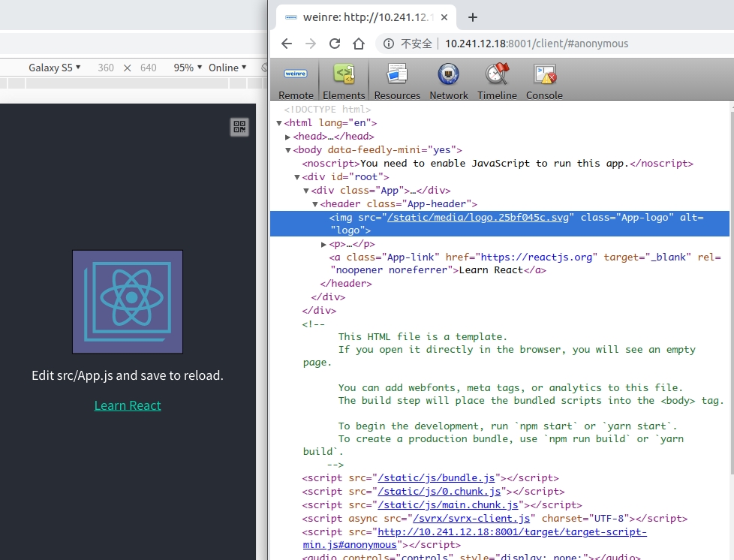This screenshot has height=560, width=734.
Task: Open the Network panel
Action: tap(449, 81)
